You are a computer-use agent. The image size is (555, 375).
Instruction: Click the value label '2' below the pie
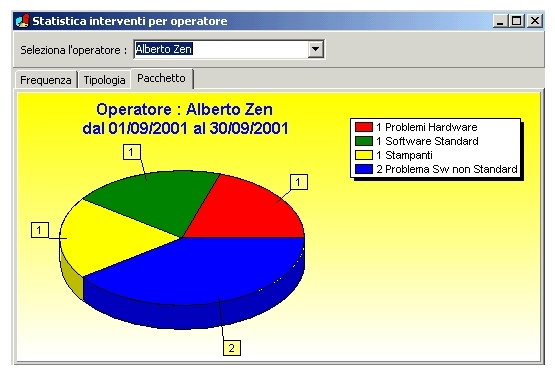pyautogui.click(x=231, y=348)
